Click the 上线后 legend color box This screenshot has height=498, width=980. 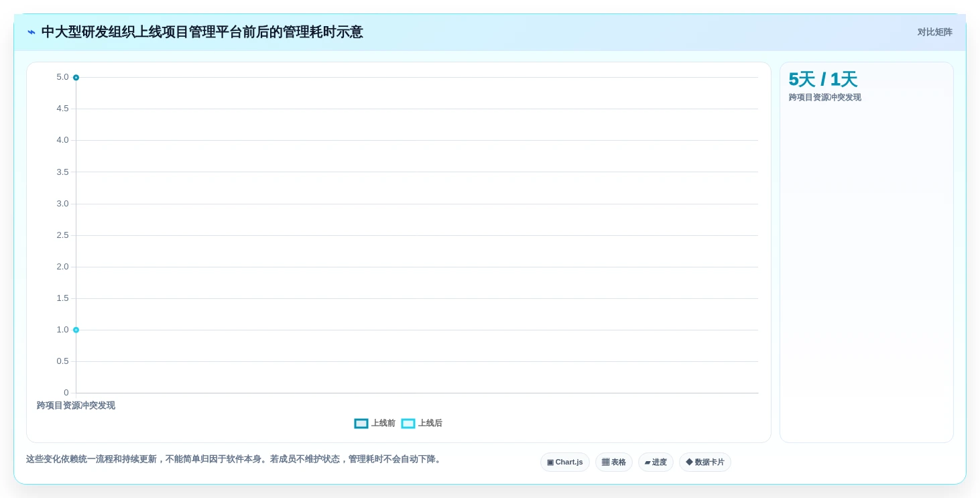pyautogui.click(x=408, y=424)
